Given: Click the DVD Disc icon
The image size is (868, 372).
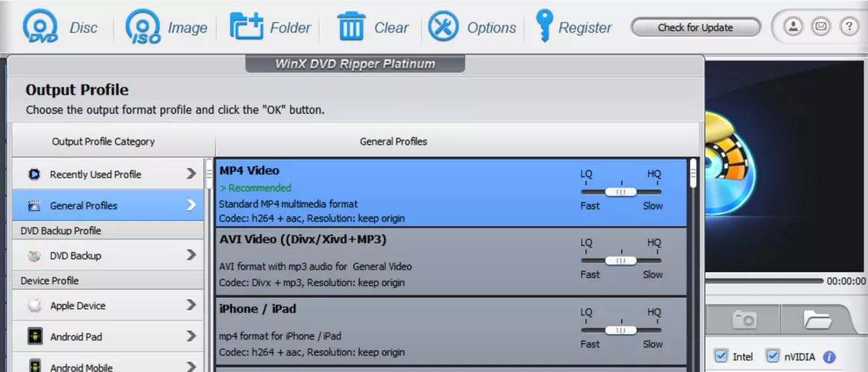Looking at the screenshot, I should (40, 28).
